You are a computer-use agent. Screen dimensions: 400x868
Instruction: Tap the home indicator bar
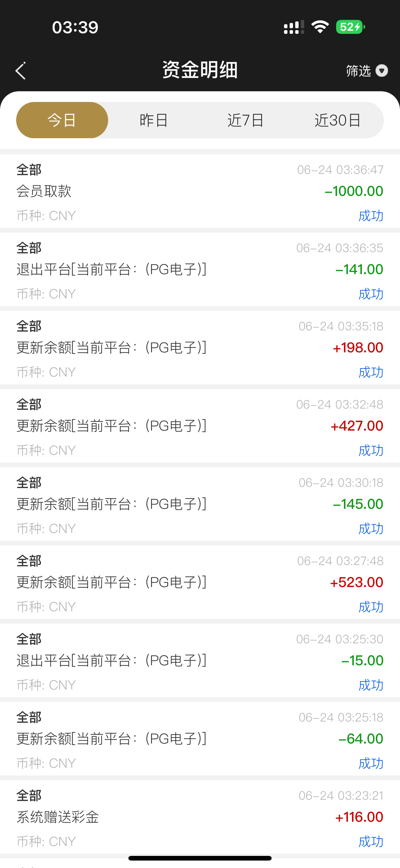click(200, 858)
